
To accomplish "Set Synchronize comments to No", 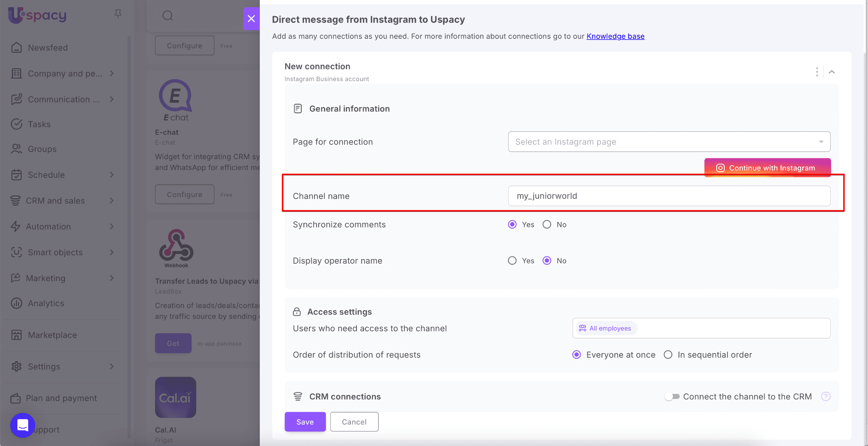I will click(x=547, y=225).
